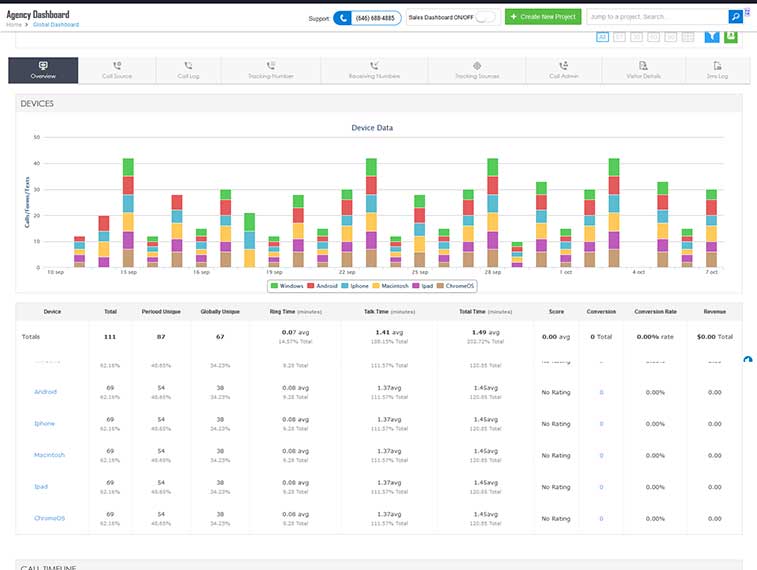Click Global Dashboard breadcrumb link
Viewport: 757px width, 570px height.
pyautogui.click(x=55, y=24)
